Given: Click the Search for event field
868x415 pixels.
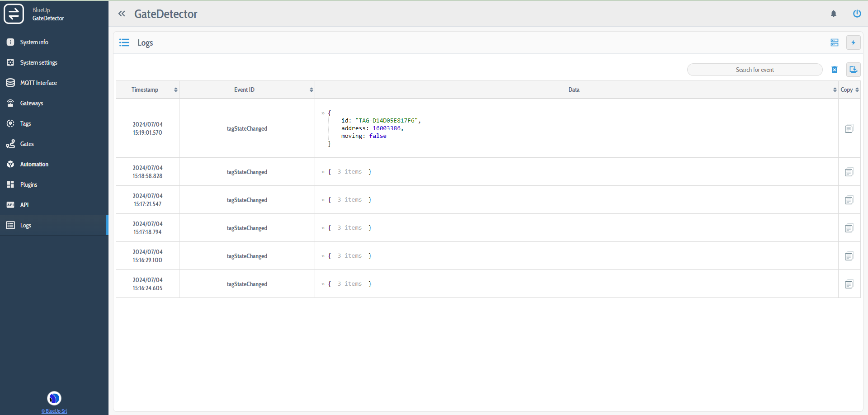Looking at the screenshot, I should click(754, 70).
